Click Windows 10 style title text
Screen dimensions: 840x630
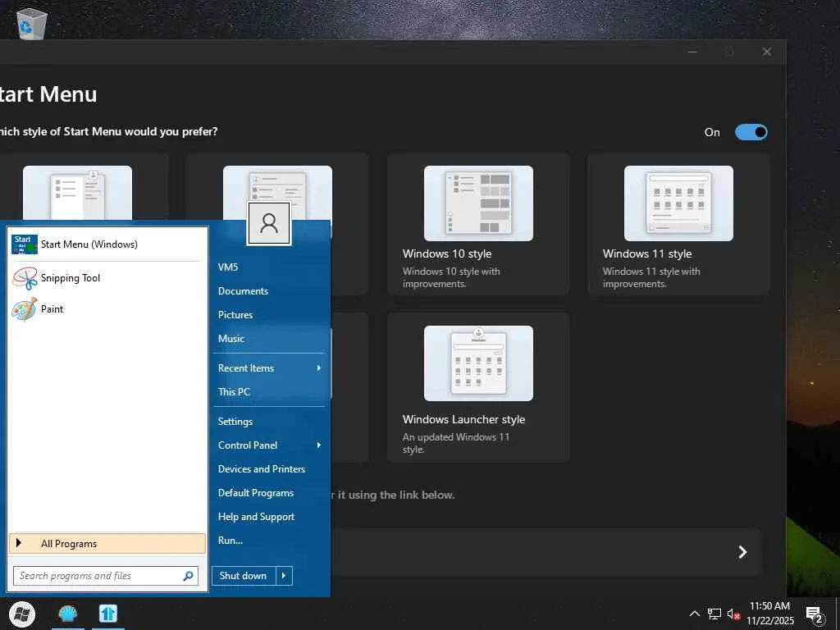click(447, 254)
